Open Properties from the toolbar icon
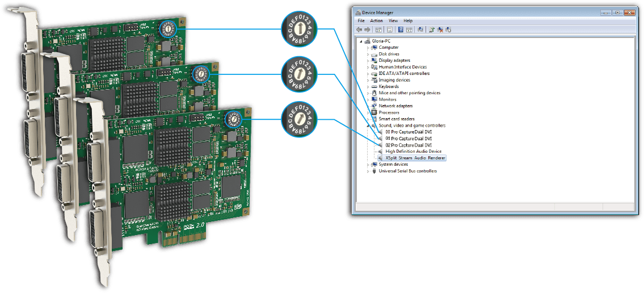 click(x=390, y=30)
